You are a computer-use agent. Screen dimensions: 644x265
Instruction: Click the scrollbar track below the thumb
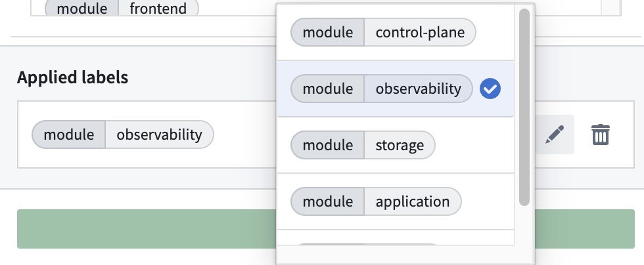tap(524, 226)
